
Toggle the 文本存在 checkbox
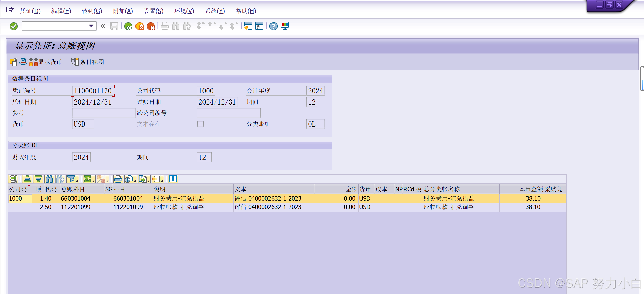coord(200,124)
